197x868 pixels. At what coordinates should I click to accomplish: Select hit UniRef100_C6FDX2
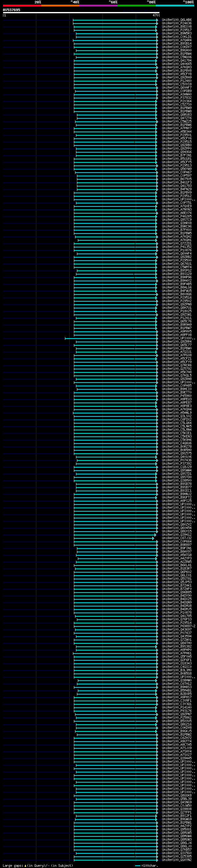pyautogui.click(x=177, y=419)
